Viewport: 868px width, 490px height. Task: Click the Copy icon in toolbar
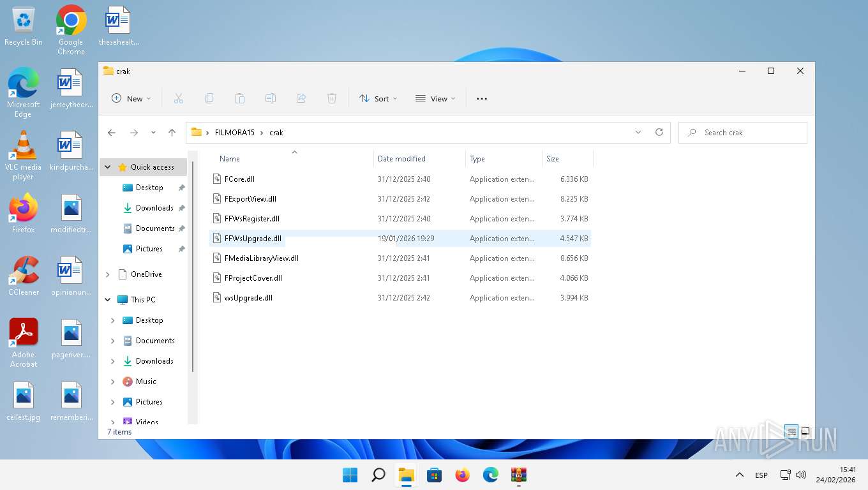[209, 98]
